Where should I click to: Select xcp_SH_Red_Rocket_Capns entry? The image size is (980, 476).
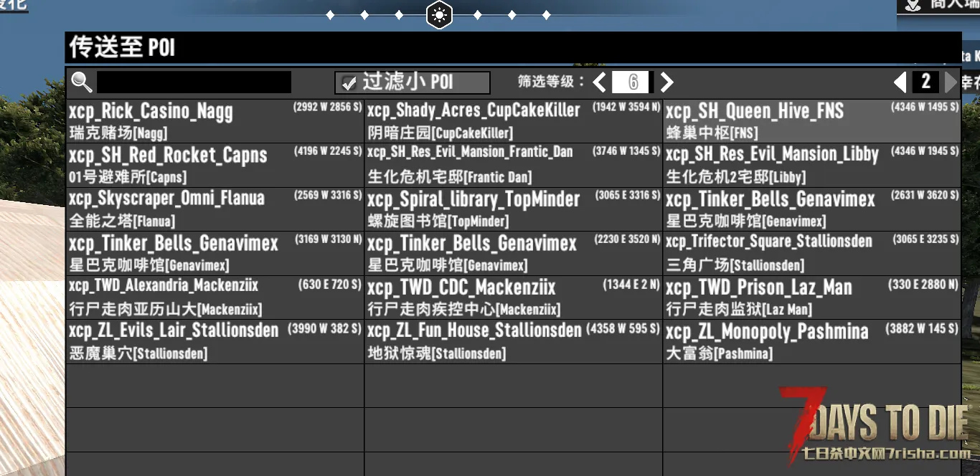(215, 166)
